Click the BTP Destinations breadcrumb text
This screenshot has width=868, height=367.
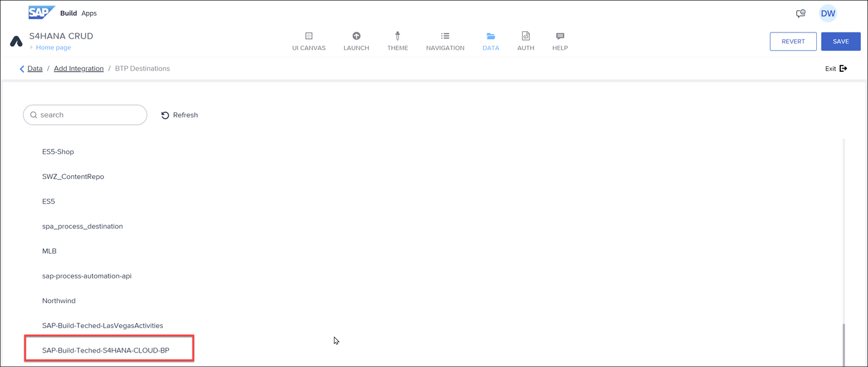[142, 69]
